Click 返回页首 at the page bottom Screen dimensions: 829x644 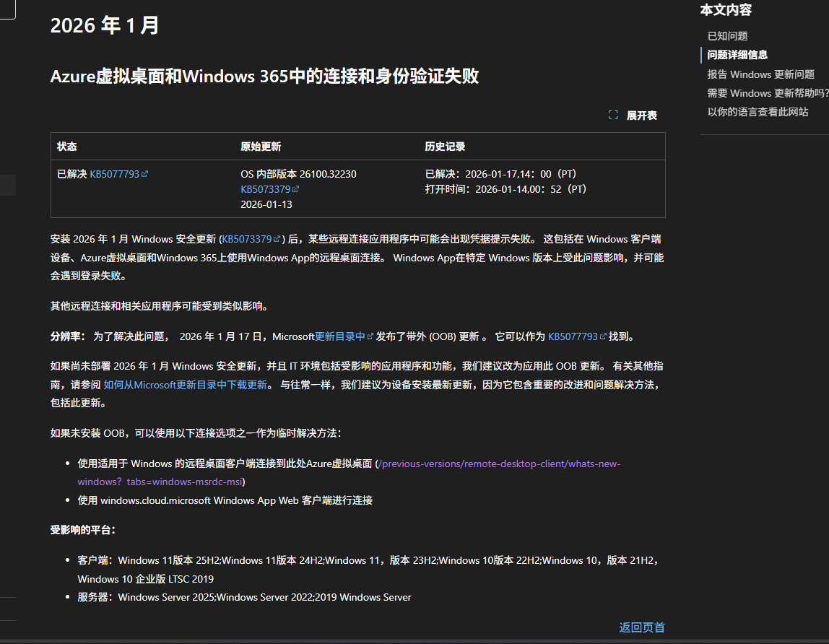641,627
